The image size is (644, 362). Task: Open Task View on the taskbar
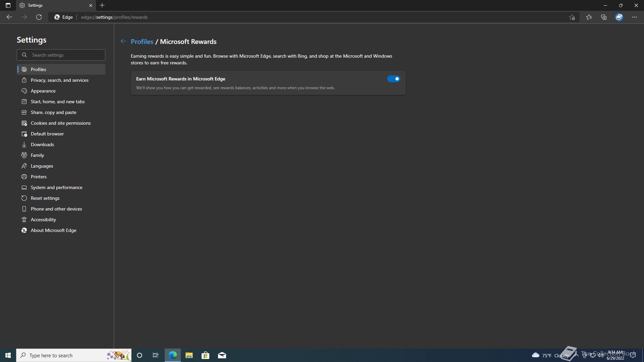point(156,355)
